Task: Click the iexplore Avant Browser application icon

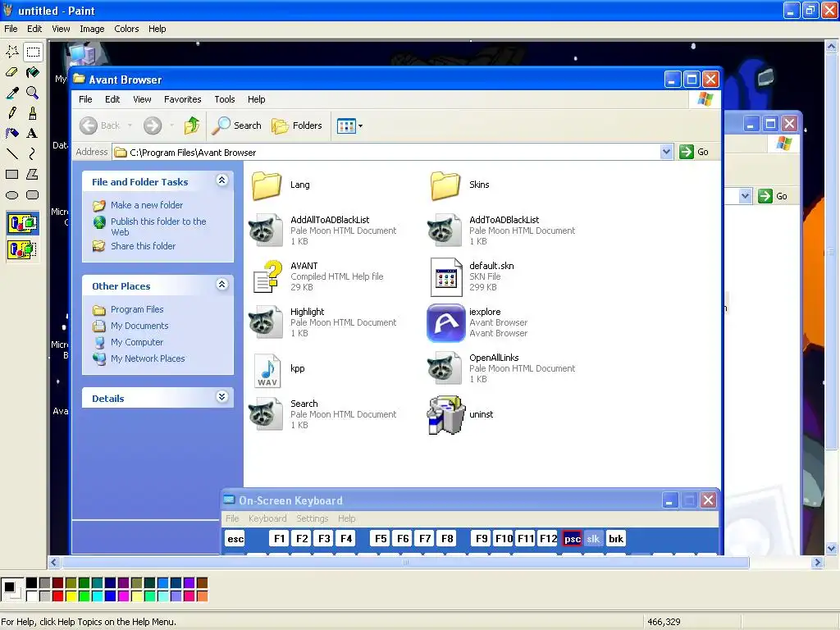Action: tap(445, 322)
